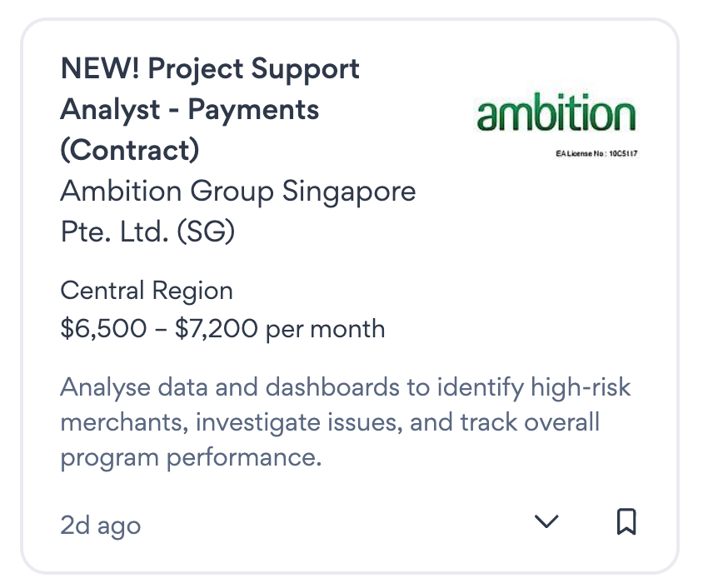
Task: Click the job description starting with Analyse data
Action: coord(346,422)
